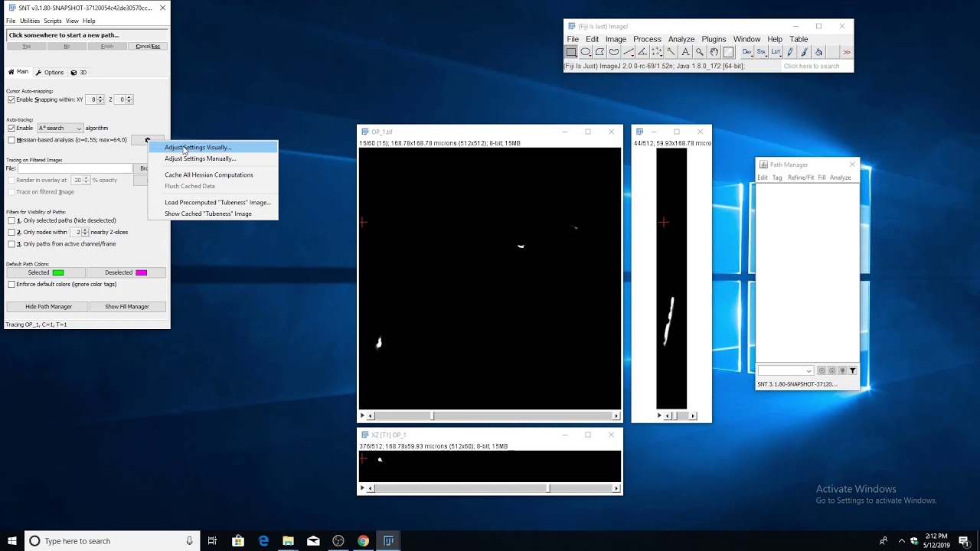Open the Scripts menu in SNT
The height and width of the screenshot is (551, 980).
pos(53,21)
